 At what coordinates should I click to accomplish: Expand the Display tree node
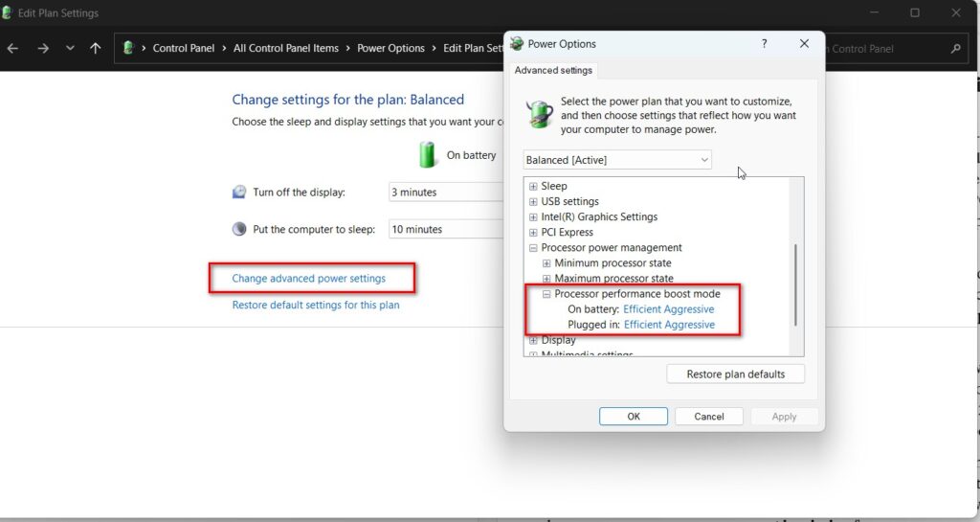click(x=533, y=340)
